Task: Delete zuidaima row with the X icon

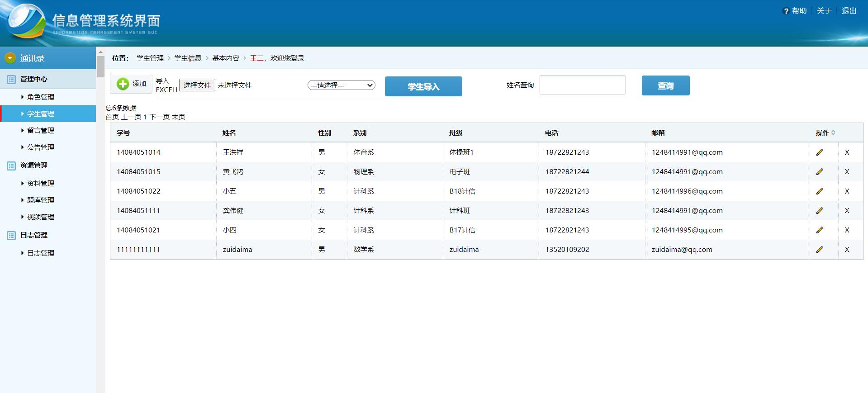Action: [847, 250]
